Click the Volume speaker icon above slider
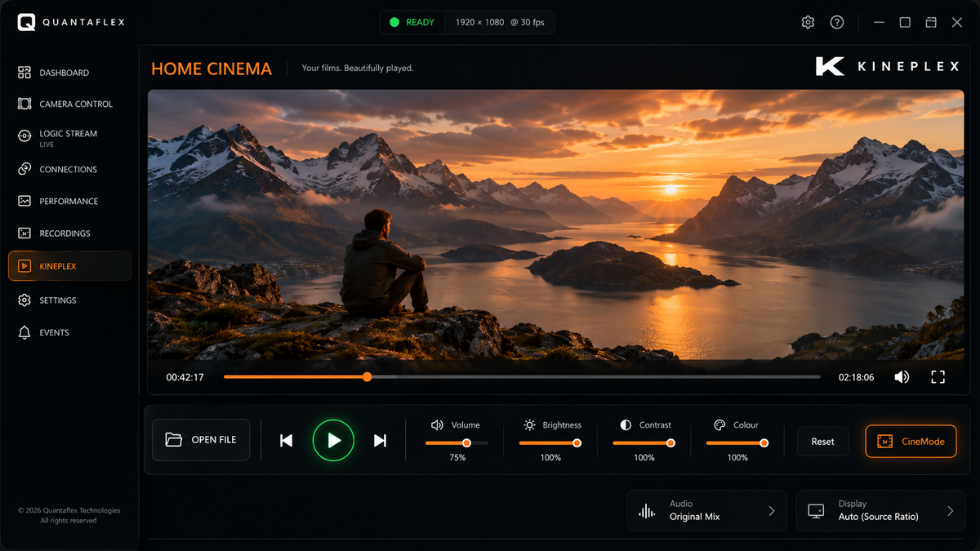 pyautogui.click(x=437, y=425)
